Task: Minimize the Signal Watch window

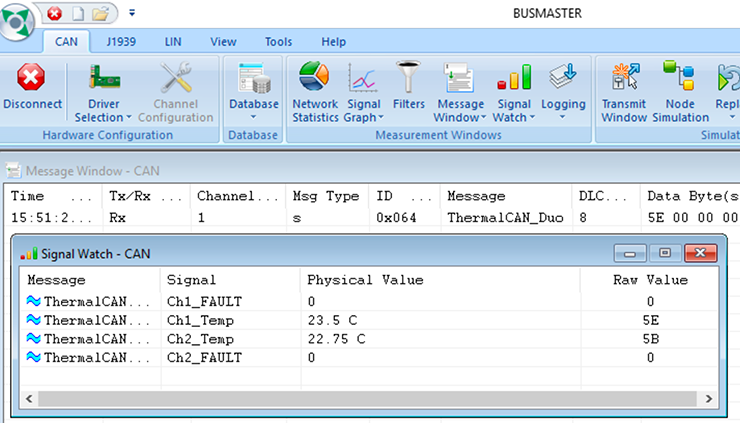Action: click(630, 254)
